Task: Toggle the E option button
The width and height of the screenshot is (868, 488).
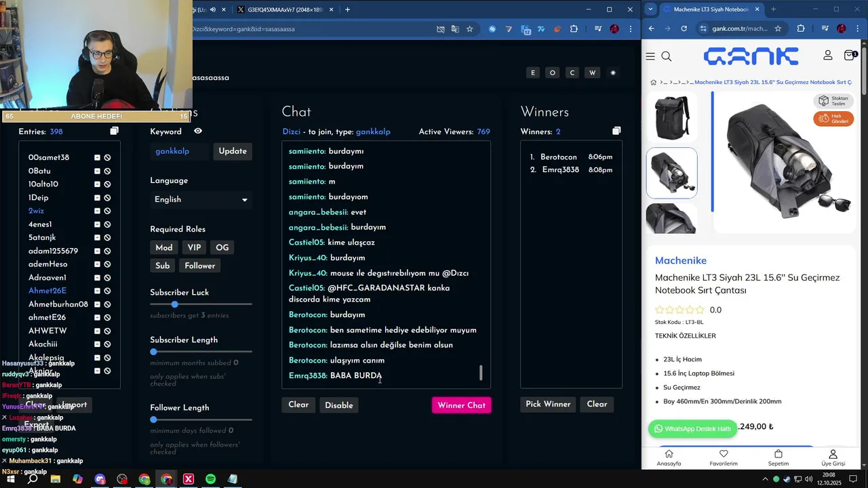Action: (x=533, y=73)
